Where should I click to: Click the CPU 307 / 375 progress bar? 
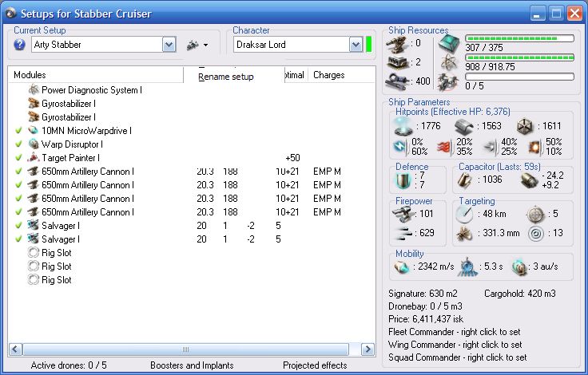tap(519, 38)
